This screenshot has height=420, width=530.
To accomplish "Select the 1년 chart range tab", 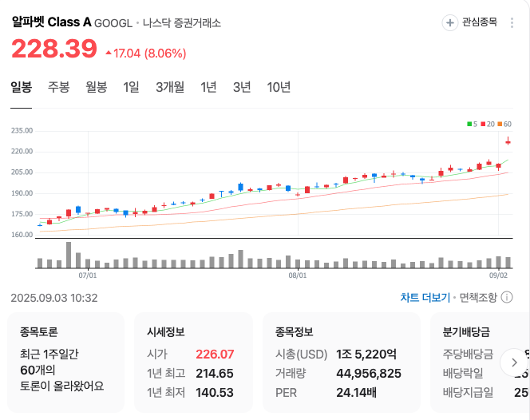I will point(208,87).
